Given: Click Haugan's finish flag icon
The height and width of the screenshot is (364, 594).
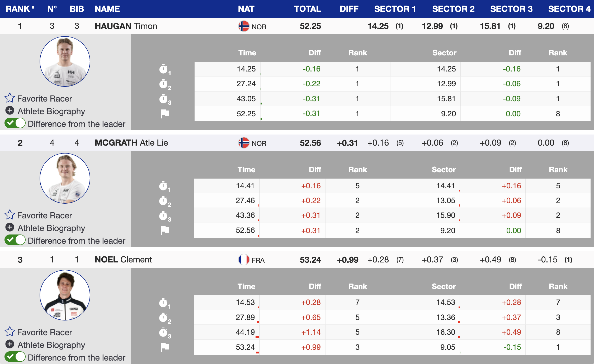Looking at the screenshot, I should 165,114.
